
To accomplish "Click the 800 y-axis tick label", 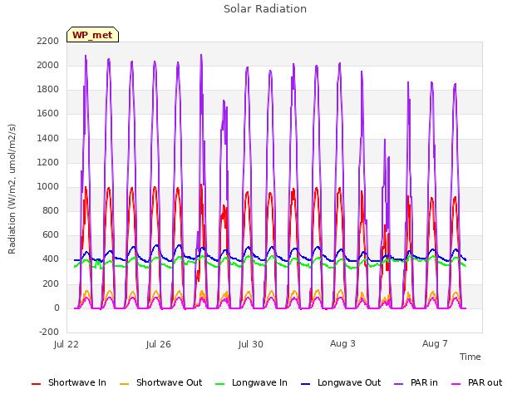I will click(x=51, y=210).
